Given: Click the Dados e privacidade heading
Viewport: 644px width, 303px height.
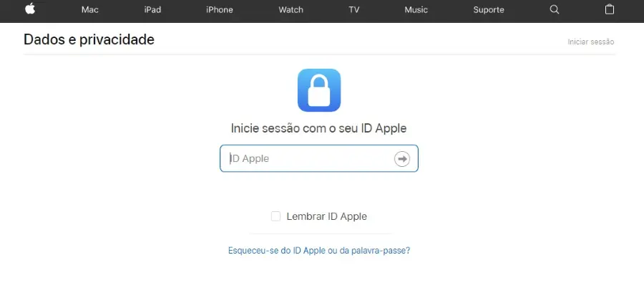Looking at the screenshot, I should [x=89, y=39].
